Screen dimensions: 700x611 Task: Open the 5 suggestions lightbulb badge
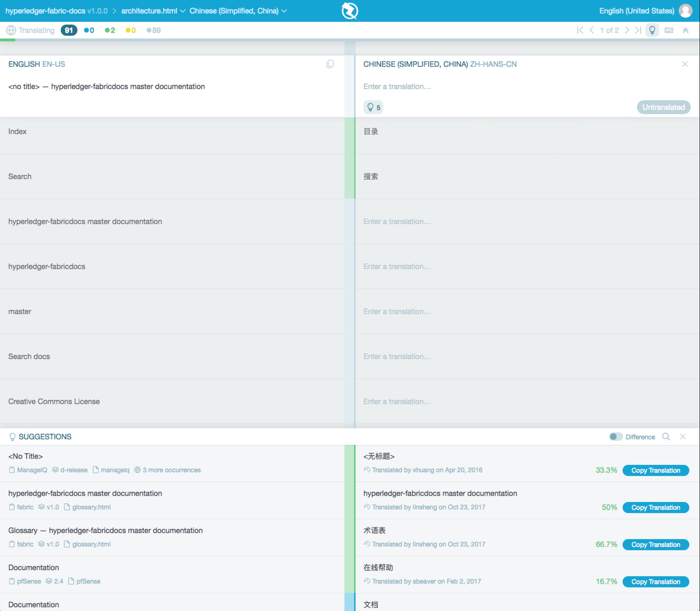[373, 107]
